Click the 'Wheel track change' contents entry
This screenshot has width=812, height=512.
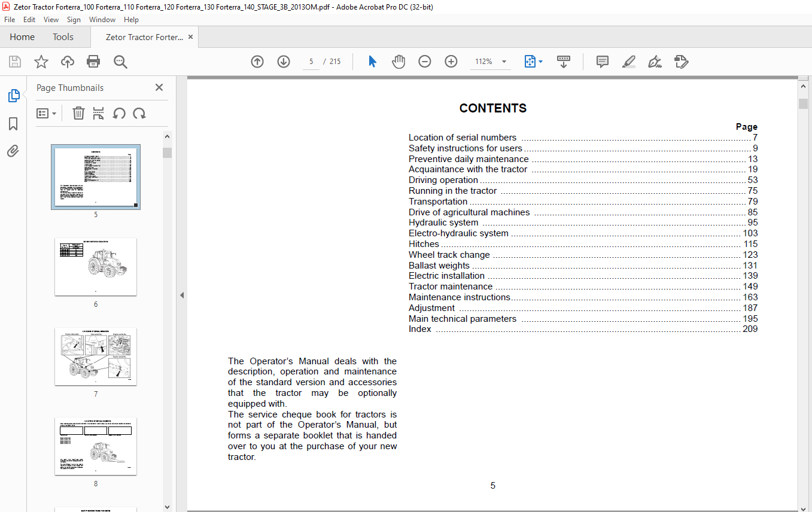[583, 255]
